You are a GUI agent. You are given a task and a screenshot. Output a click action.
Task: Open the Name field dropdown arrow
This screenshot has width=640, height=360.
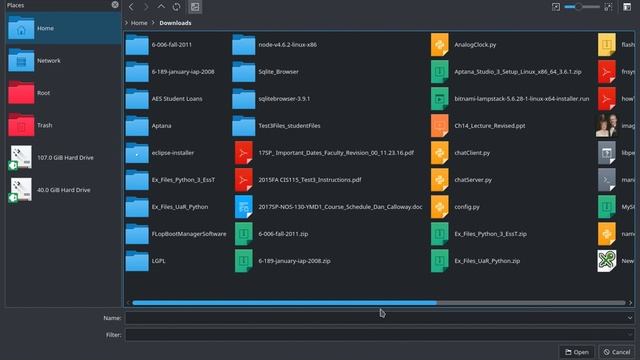(x=629, y=318)
